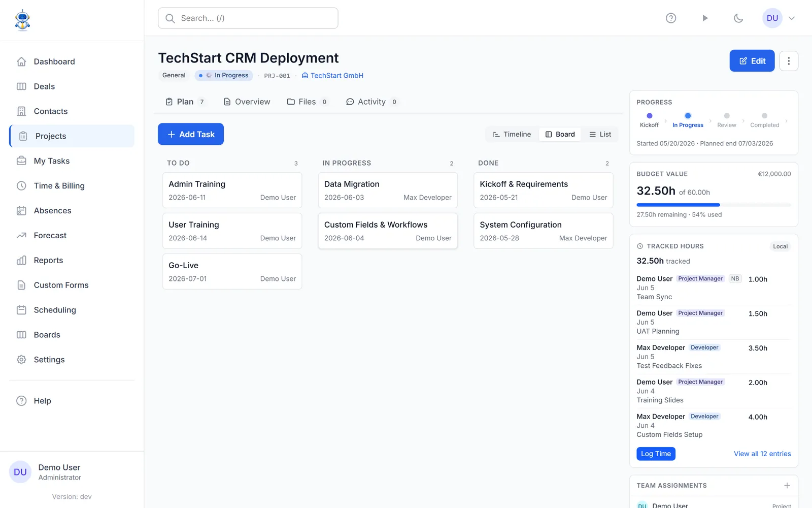The height and width of the screenshot is (508, 812).
Task: Go to Custom Forms
Action: [x=72, y=285]
